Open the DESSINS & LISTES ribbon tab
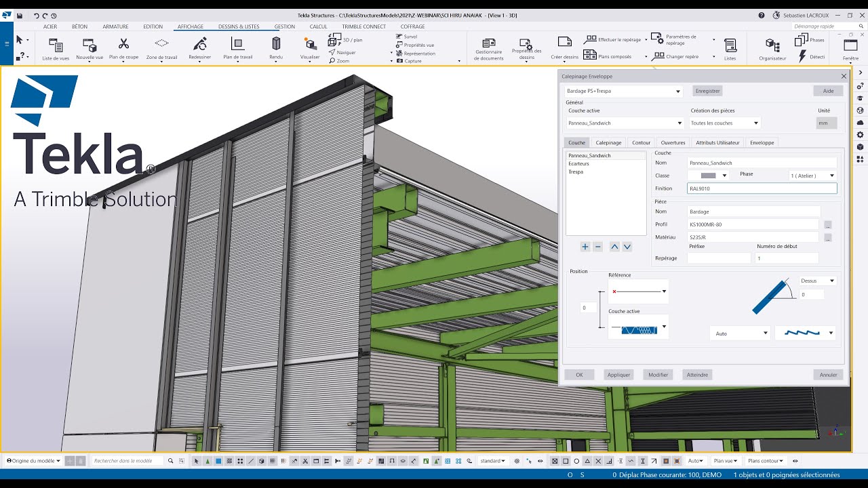This screenshot has width=868, height=488. (239, 27)
